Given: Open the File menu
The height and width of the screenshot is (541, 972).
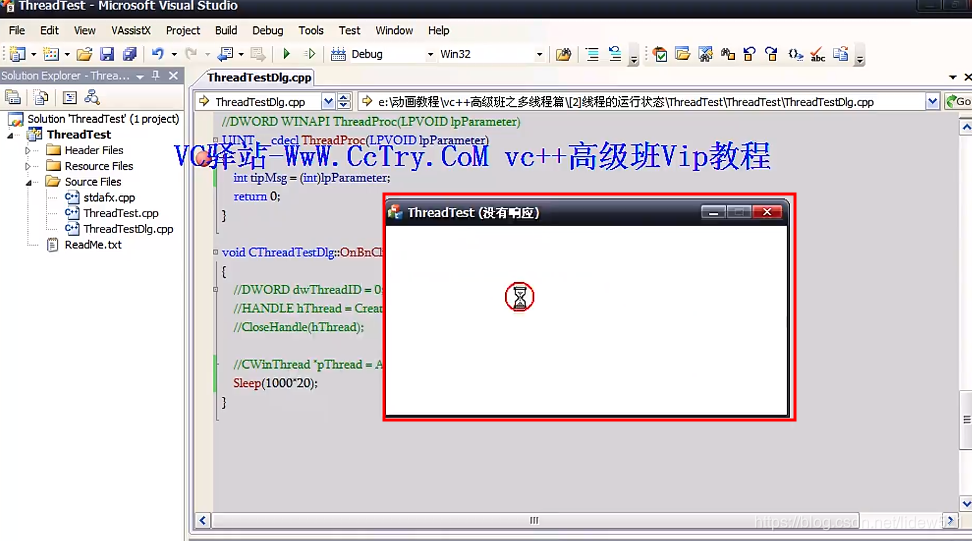Looking at the screenshot, I should 17,30.
